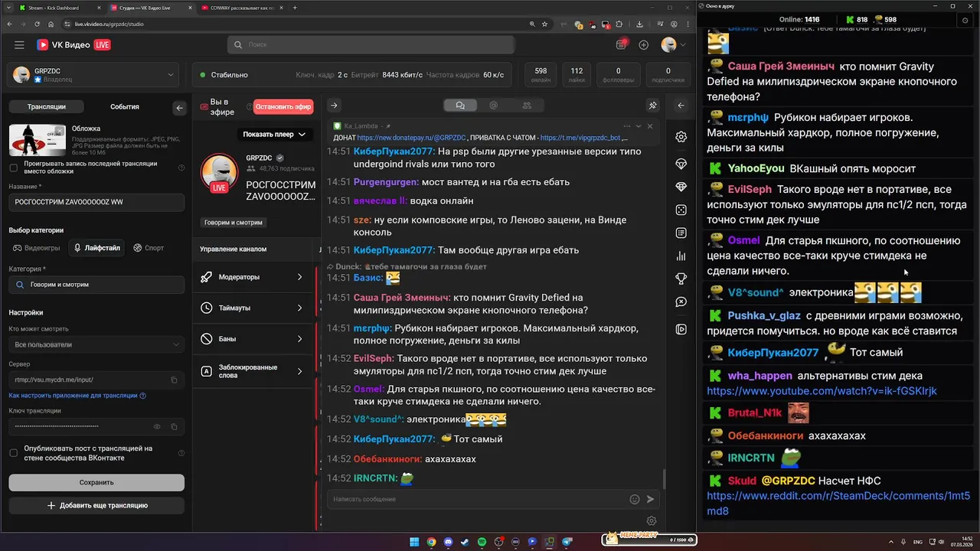Select the mentions @ tab
This screenshot has width=980, height=551.
click(x=493, y=106)
